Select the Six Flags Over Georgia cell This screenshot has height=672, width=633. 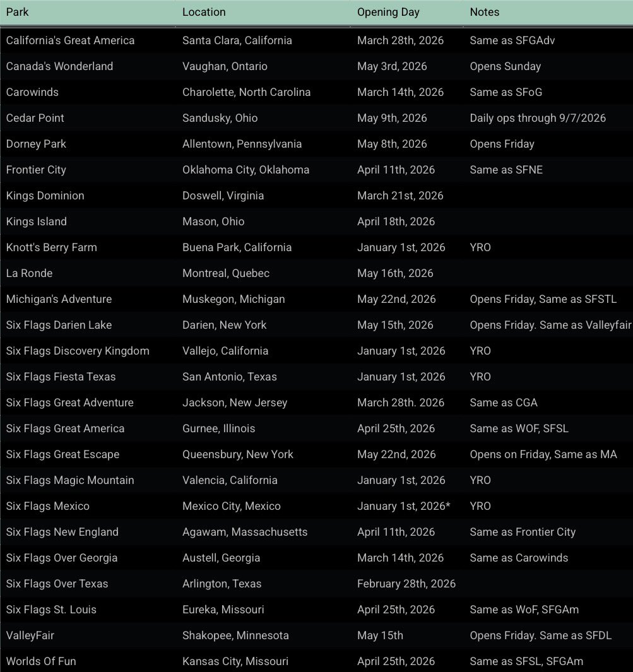[62, 558]
